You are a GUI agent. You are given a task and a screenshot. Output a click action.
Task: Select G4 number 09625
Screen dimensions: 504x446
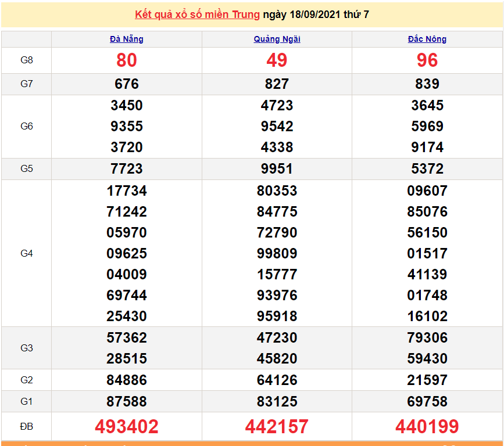[127, 253]
